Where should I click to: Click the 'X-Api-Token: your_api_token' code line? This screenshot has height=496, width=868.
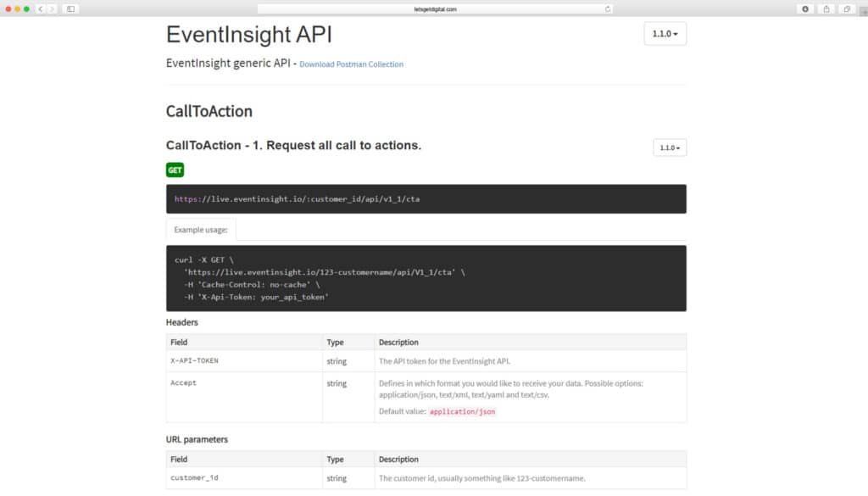click(256, 297)
